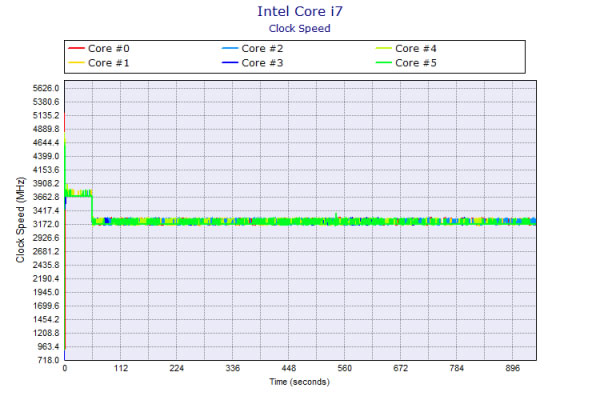
Task: Select the Core #3 legend label
Action: (262, 63)
